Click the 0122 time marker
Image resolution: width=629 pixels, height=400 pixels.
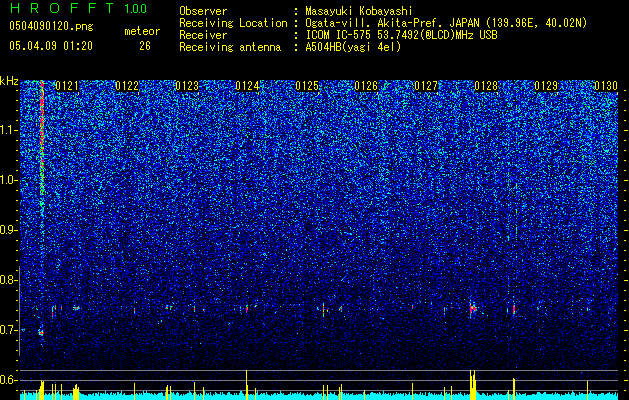tap(127, 86)
